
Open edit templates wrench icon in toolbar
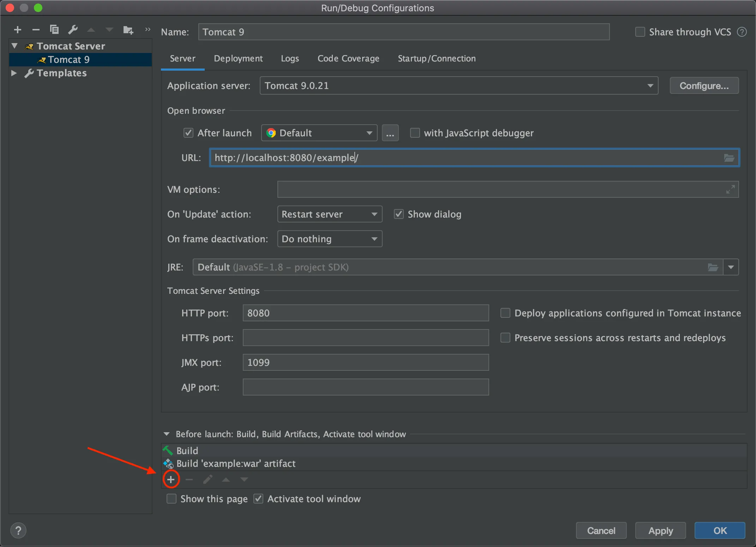[73, 30]
